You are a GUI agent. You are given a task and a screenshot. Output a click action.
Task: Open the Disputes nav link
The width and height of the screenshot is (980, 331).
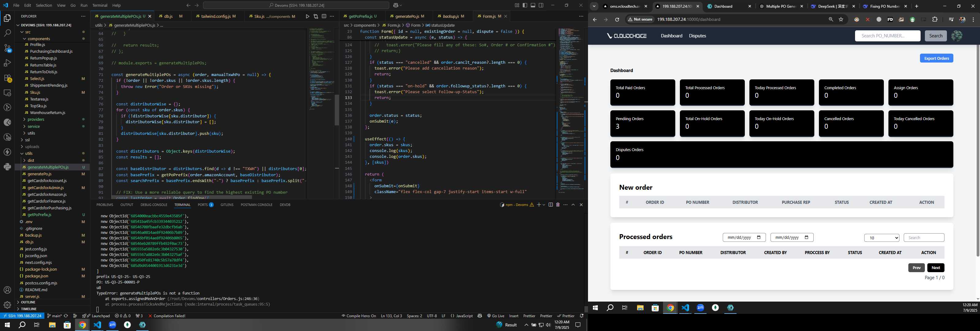[697, 36]
